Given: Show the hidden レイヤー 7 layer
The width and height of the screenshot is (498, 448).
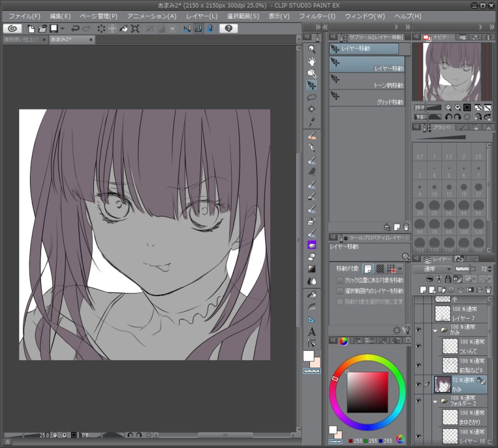Looking at the screenshot, I should pyautogui.click(x=418, y=314).
